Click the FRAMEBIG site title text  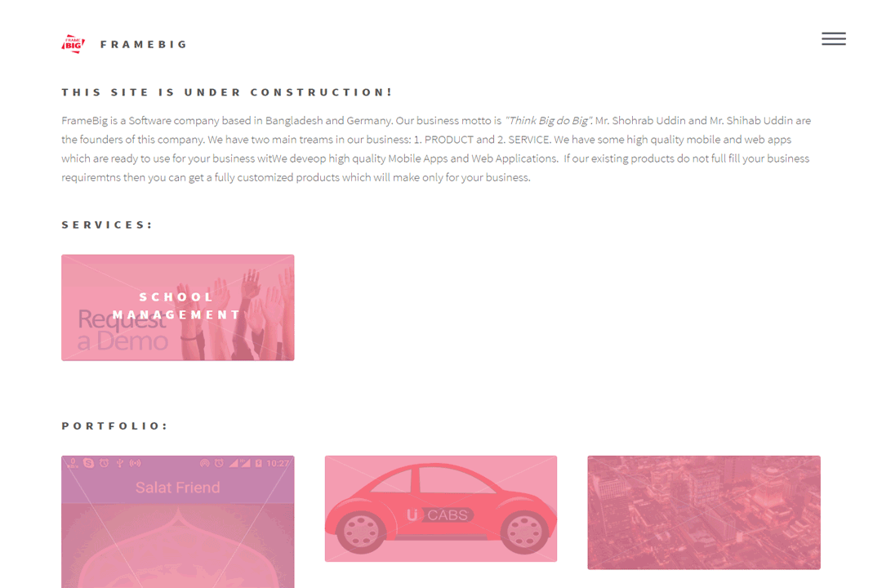(x=144, y=44)
